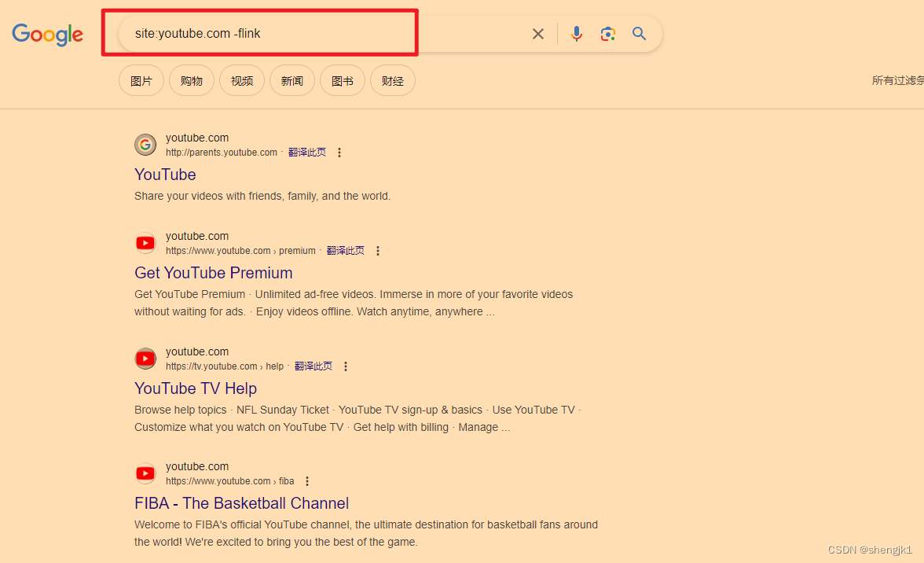The width and height of the screenshot is (924, 563).
Task: Click the YouTube favicon beside the Premium result
Action: click(x=145, y=243)
